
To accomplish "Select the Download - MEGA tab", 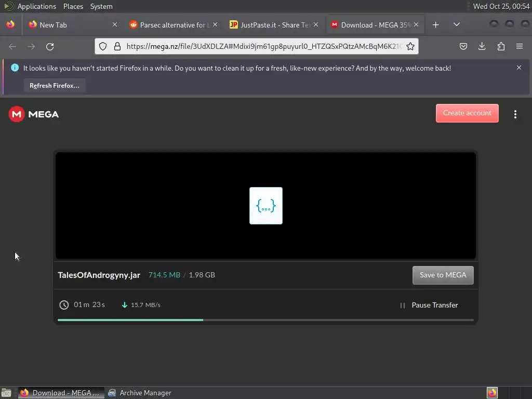I will point(375,25).
